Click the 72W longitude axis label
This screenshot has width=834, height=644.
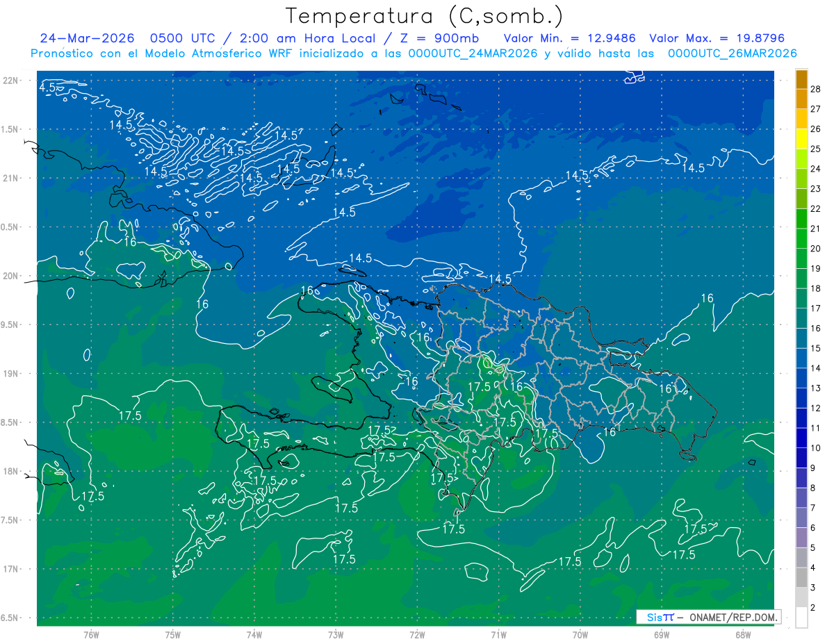[x=417, y=634]
